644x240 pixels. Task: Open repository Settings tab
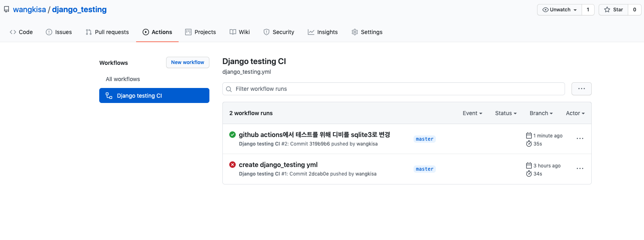367,32
